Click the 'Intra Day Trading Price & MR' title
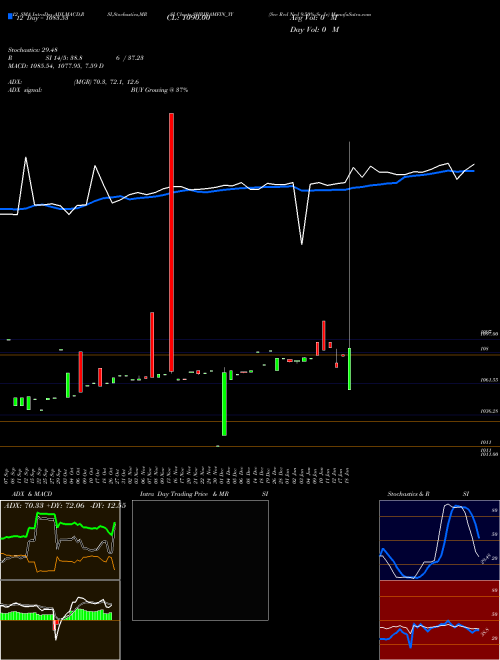Image resolution: width=500 pixels, height=660 pixels. tap(184, 494)
